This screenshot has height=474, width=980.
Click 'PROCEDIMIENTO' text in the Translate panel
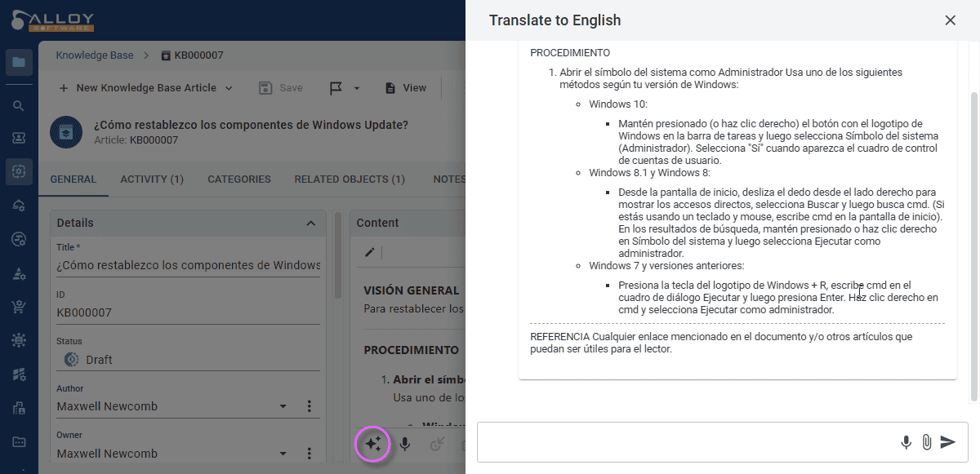[x=570, y=53]
